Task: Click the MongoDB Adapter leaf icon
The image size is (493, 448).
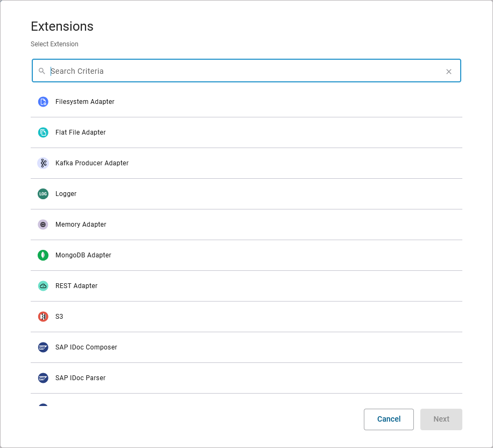Action: pyautogui.click(x=43, y=255)
